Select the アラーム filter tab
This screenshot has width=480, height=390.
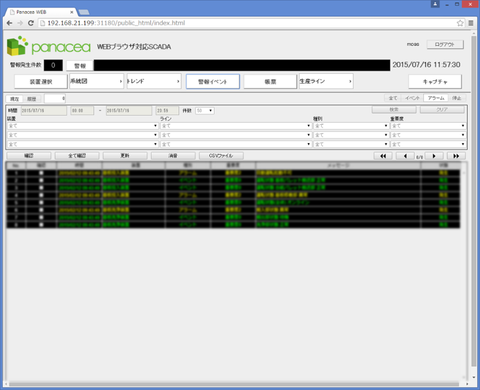pos(436,98)
